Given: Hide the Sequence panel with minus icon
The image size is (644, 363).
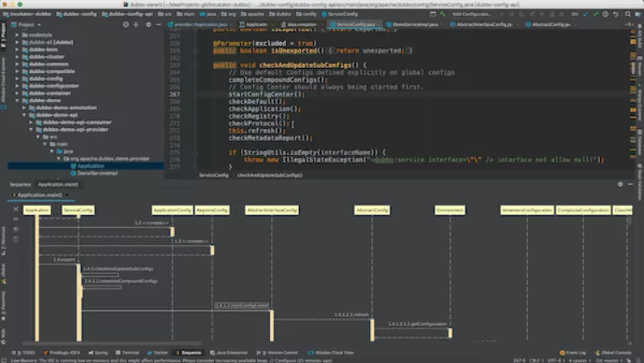Looking at the screenshot, I should coord(630,184).
